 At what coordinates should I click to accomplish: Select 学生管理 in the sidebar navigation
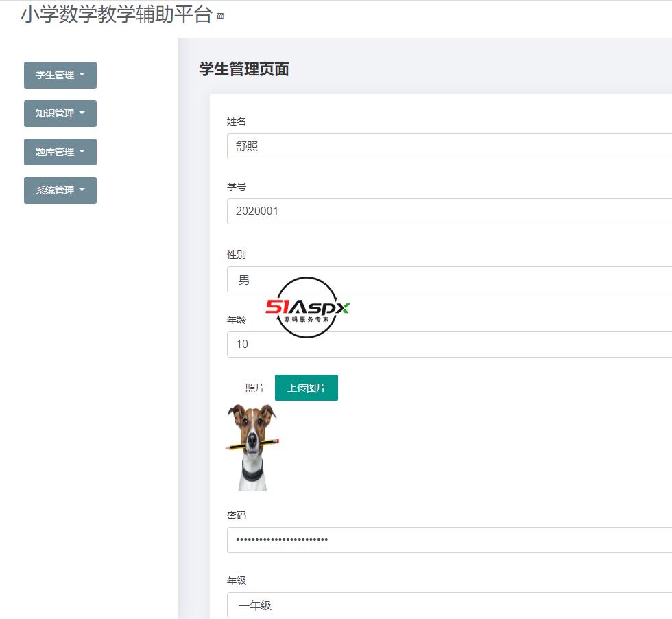click(x=60, y=75)
